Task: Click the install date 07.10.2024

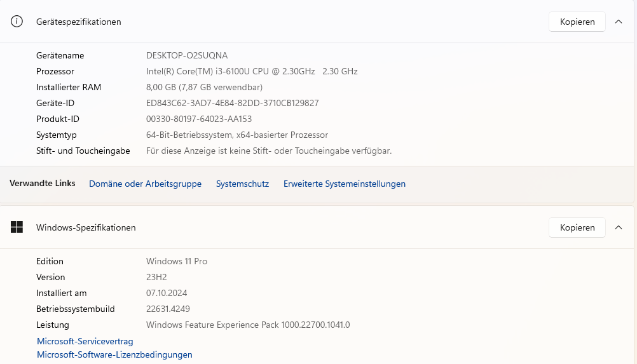Action: pyautogui.click(x=167, y=293)
